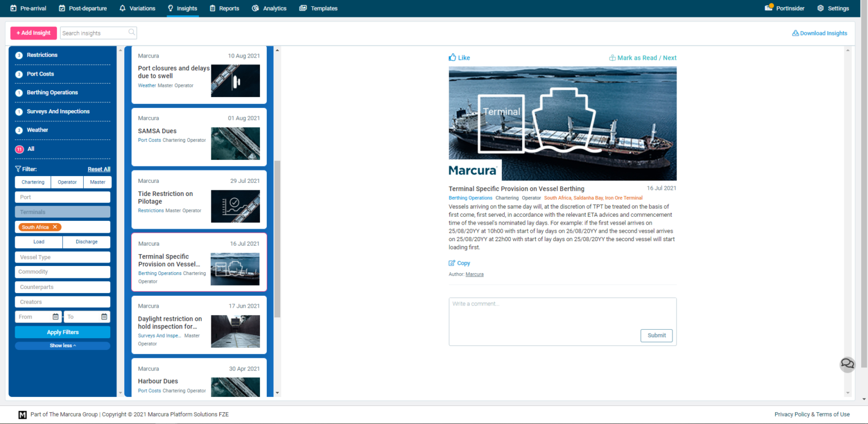This screenshot has width=868, height=424.
Task: Open the Commodity filter dropdown
Action: [x=62, y=272]
